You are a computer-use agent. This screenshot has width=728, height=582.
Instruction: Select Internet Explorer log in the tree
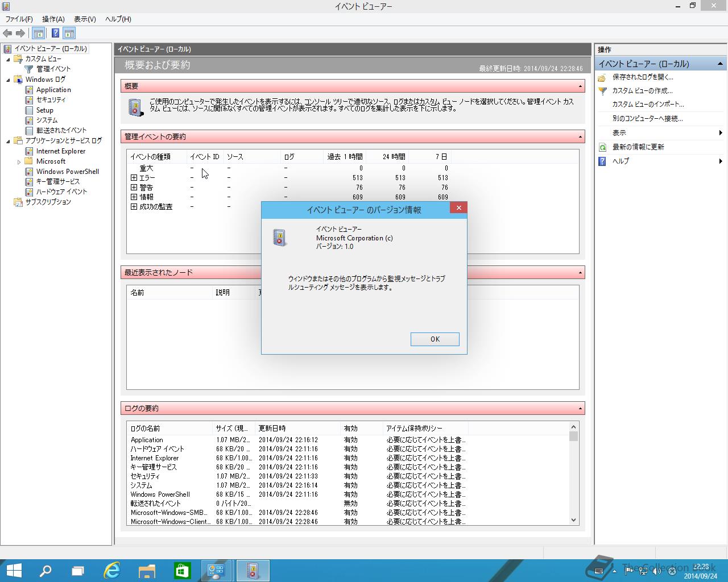61,151
